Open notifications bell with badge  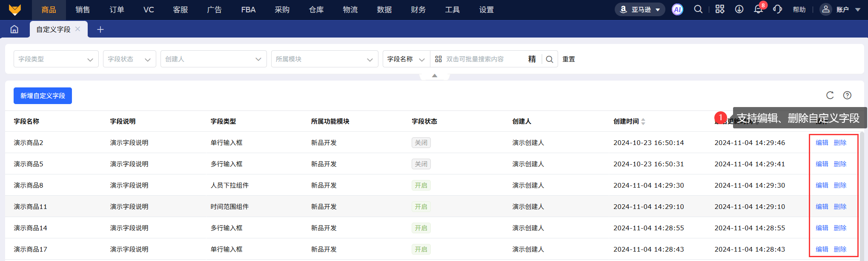759,9
